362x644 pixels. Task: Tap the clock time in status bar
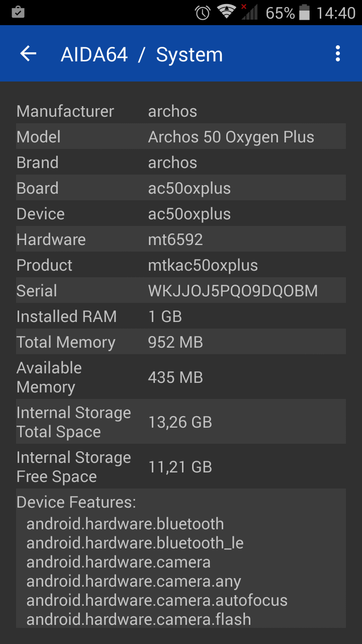[x=335, y=13]
